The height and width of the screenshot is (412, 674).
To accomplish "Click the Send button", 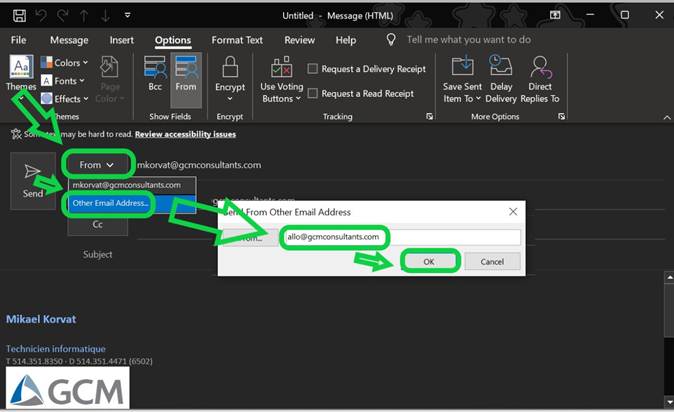I will pyautogui.click(x=33, y=181).
